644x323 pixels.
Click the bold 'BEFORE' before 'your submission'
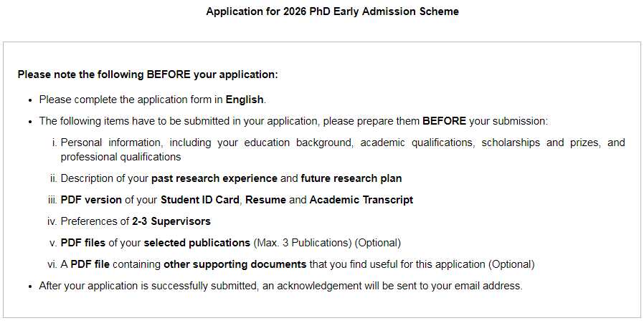(444, 121)
